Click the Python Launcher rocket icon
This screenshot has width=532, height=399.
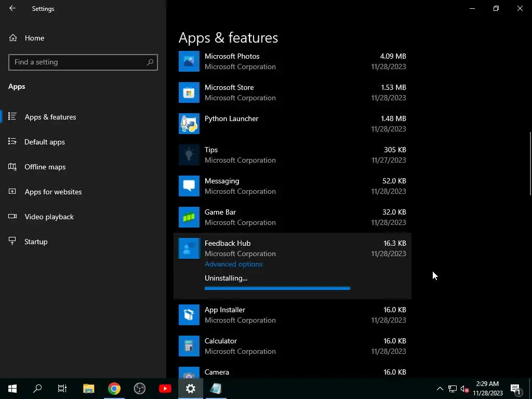coord(189,124)
